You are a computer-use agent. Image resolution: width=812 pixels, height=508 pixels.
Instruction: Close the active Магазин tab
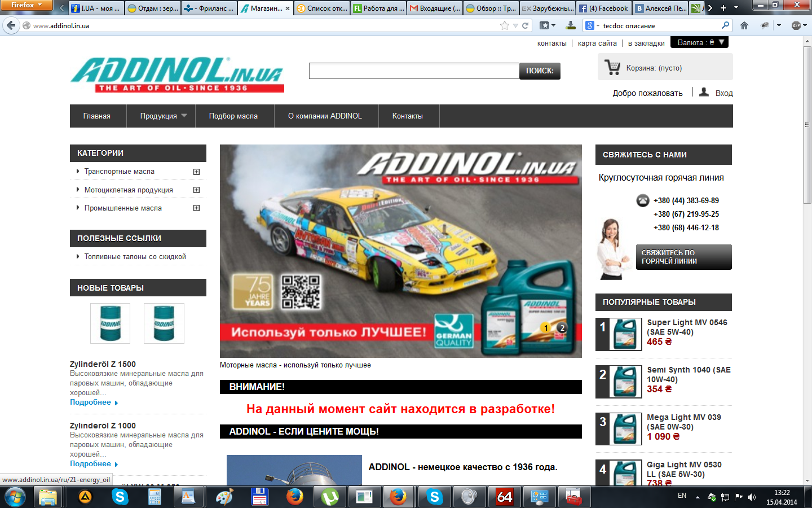[x=288, y=8]
